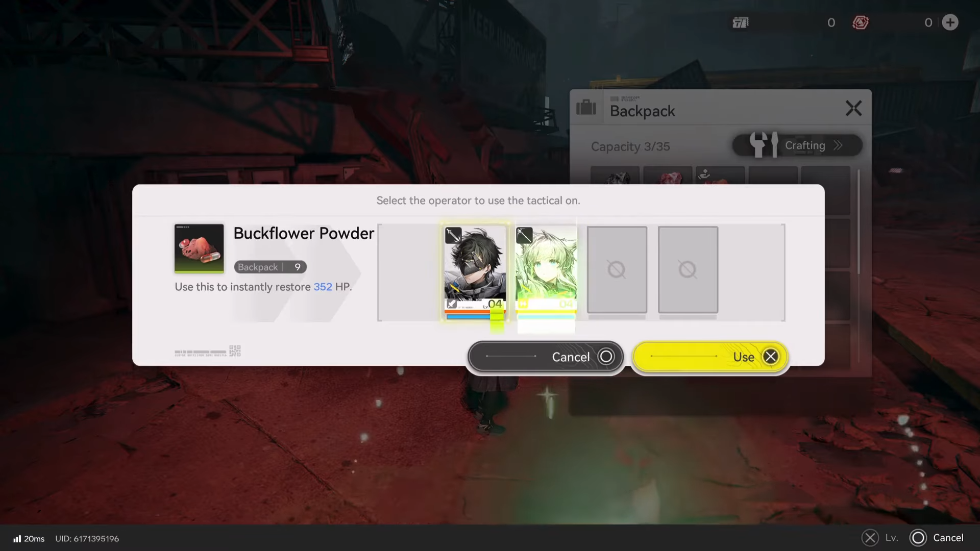The height and width of the screenshot is (551, 980).
Task: Click the ticket currency icon at top
Action: pyautogui.click(x=741, y=22)
